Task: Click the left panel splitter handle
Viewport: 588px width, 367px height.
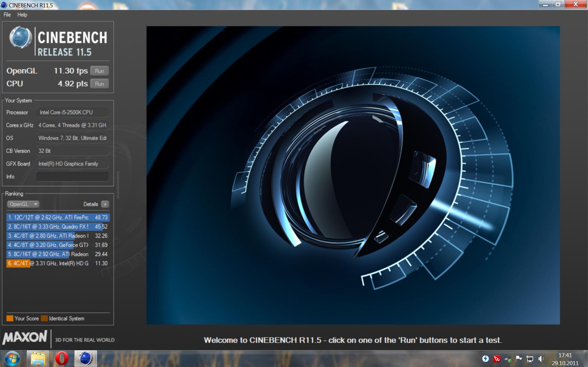Action: (x=118, y=185)
